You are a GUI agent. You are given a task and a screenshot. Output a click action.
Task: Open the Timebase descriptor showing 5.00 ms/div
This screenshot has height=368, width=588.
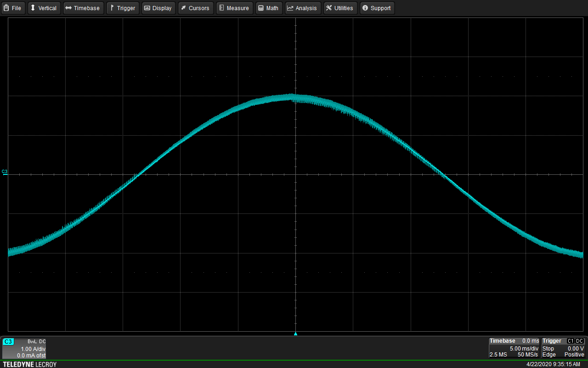(x=514, y=348)
